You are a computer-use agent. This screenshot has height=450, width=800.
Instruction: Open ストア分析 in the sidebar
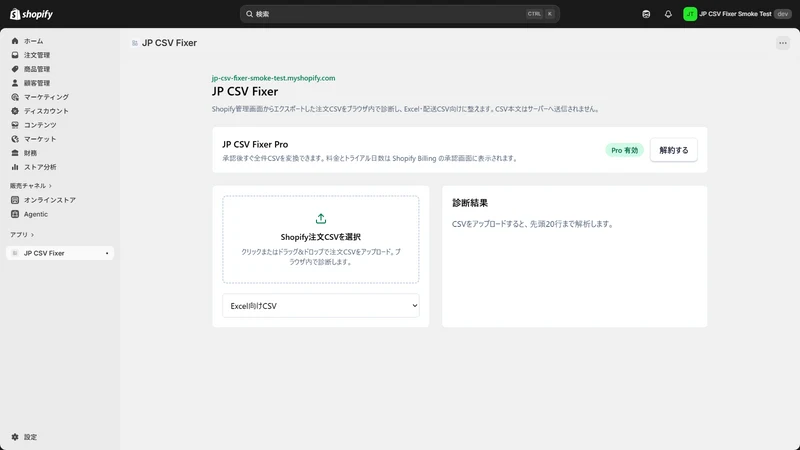pos(60,167)
